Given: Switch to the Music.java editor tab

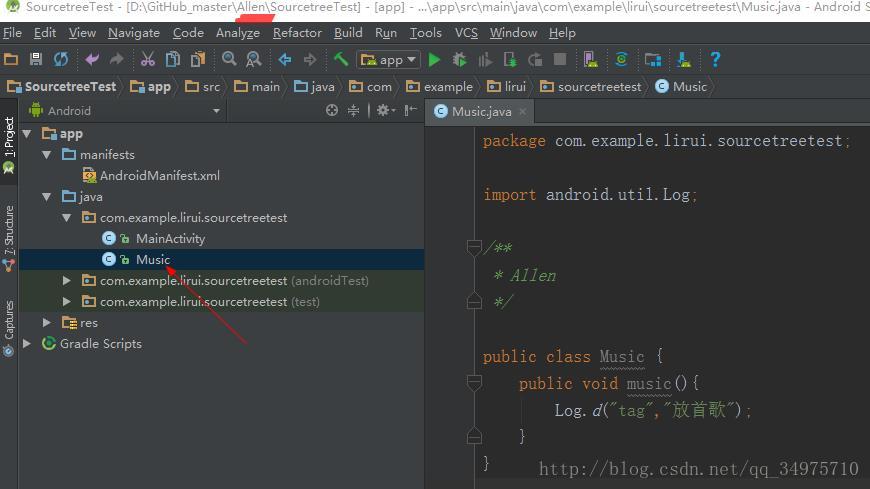Looking at the screenshot, I should pos(480,112).
